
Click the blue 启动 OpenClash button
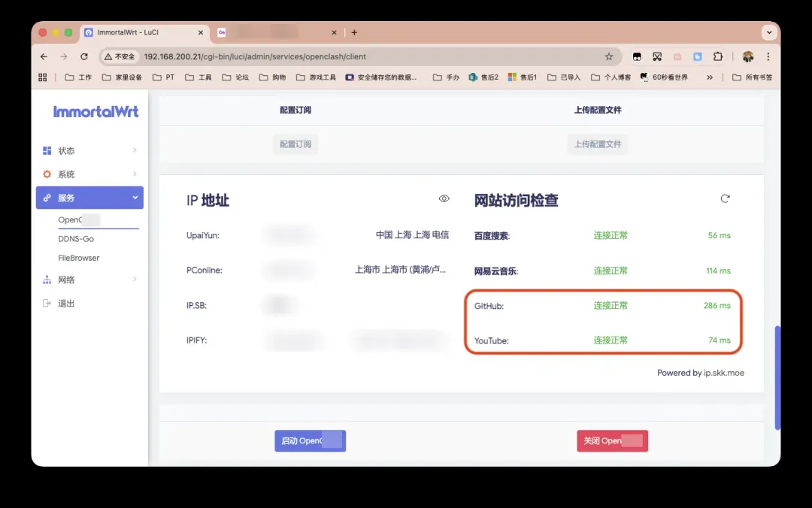(310, 441)
